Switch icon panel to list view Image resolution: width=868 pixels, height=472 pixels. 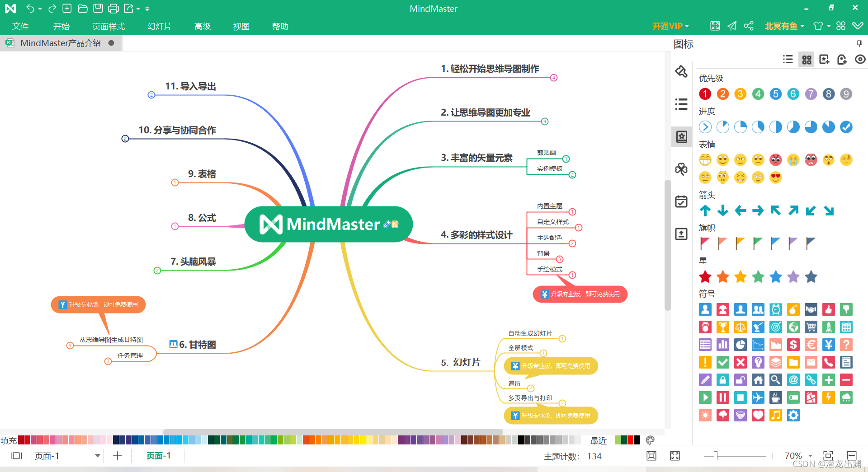point(788,60)
